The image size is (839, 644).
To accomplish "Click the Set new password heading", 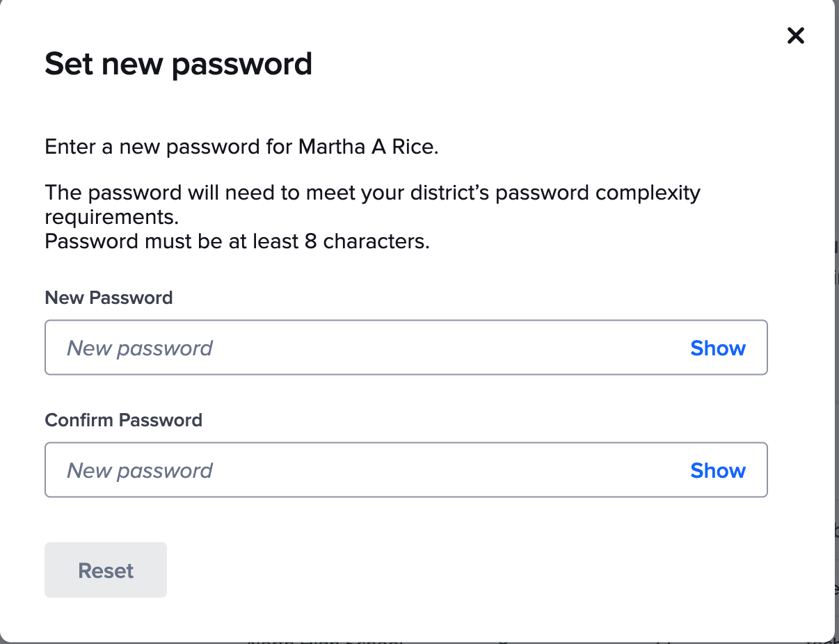I will (x=178, y=63).
